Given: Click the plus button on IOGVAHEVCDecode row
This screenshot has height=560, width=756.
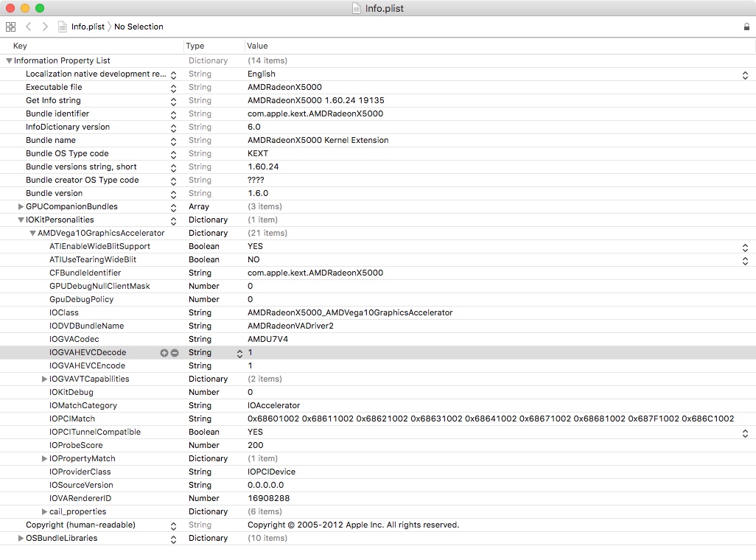Looking at the screenshot, I should click(x=164, y=353).
